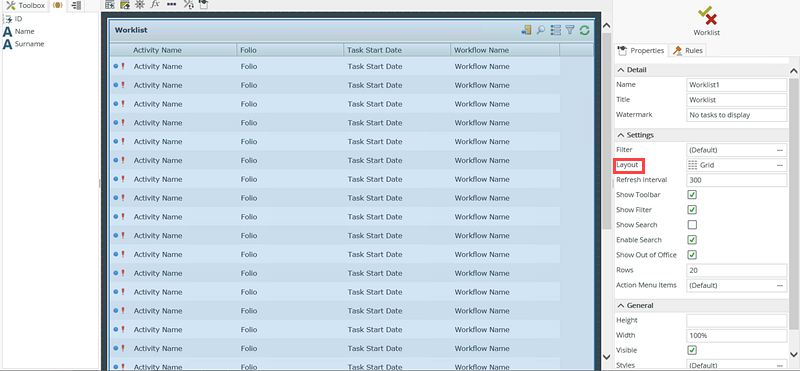Open the Layout Grid ellipsis selector
Image resolution: width=800 pixels, height=371 pixels.
pos(780,165)
